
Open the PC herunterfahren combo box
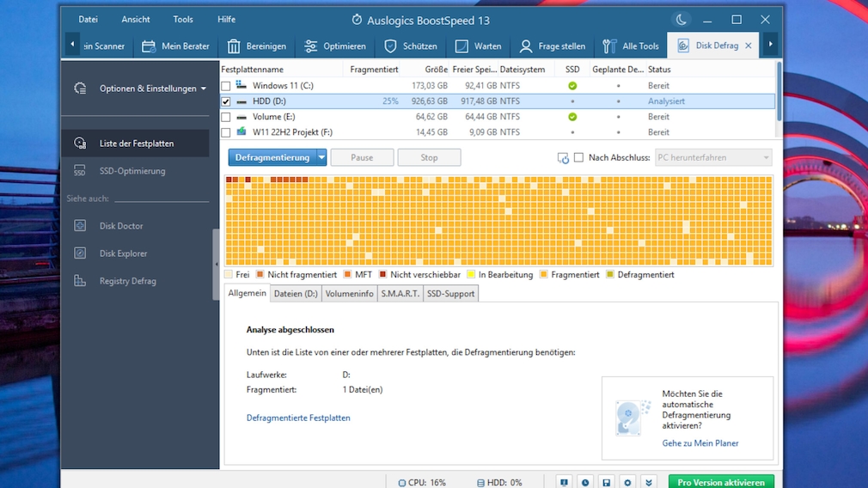click(712, 157)
